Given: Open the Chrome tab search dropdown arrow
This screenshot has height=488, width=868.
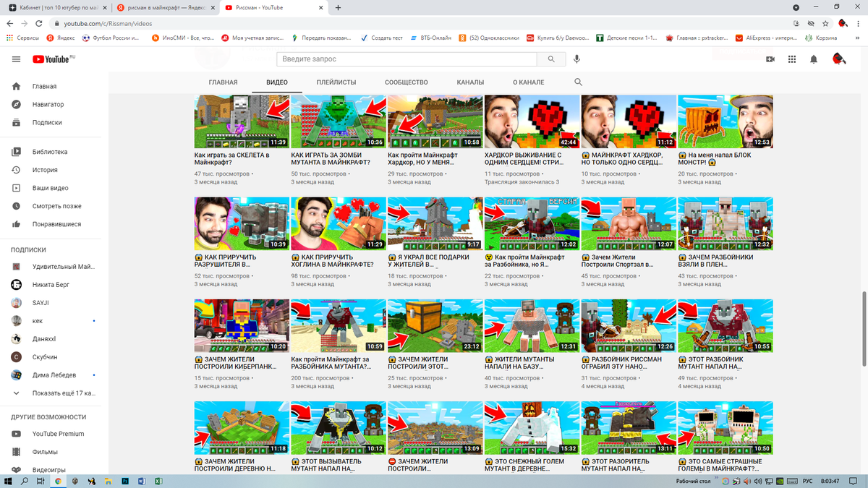Looking at the screenshot, I should 796,8.
